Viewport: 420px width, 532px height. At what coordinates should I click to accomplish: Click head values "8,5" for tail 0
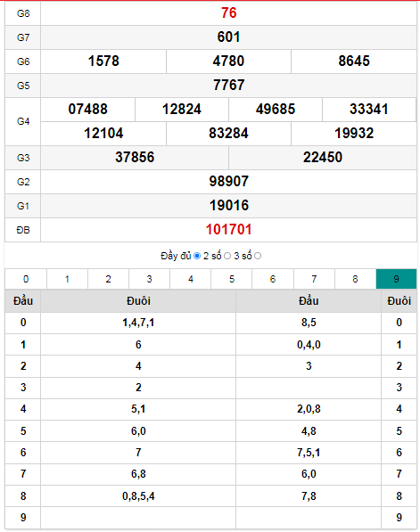pos(309,323)
